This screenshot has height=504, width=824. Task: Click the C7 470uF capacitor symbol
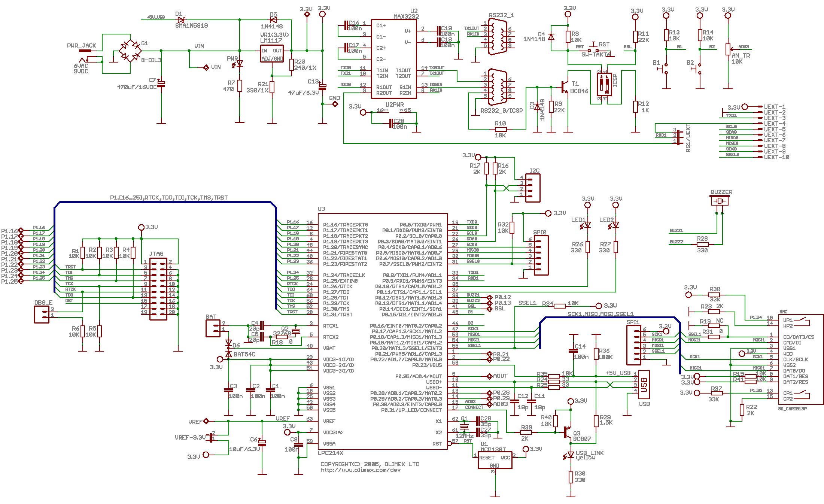[x=161, y=84]
